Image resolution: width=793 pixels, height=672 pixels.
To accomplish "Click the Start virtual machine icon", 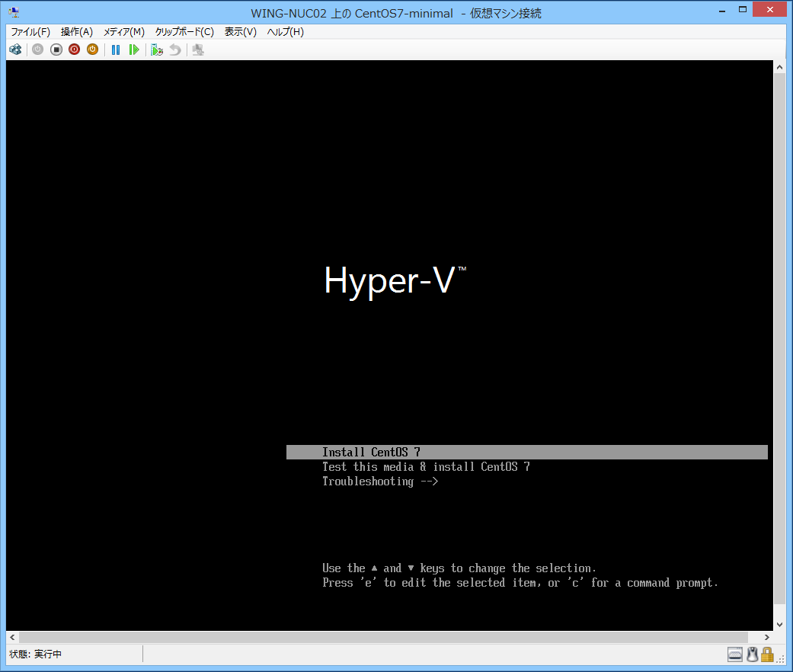I will click(38, 50).
